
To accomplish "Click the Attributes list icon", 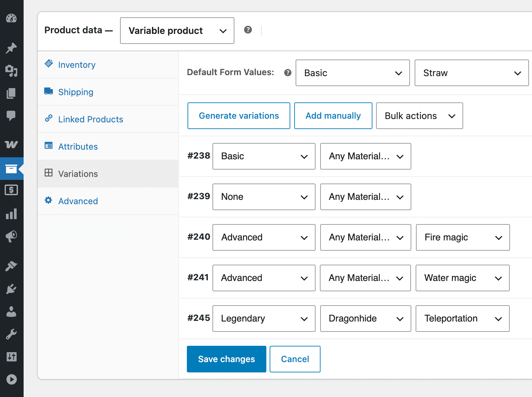I will 49,145.
